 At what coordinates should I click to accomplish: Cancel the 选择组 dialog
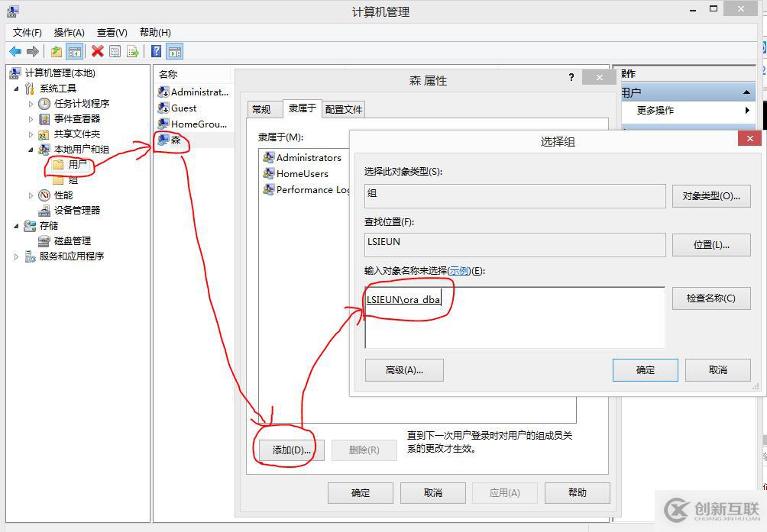[717, 370]
